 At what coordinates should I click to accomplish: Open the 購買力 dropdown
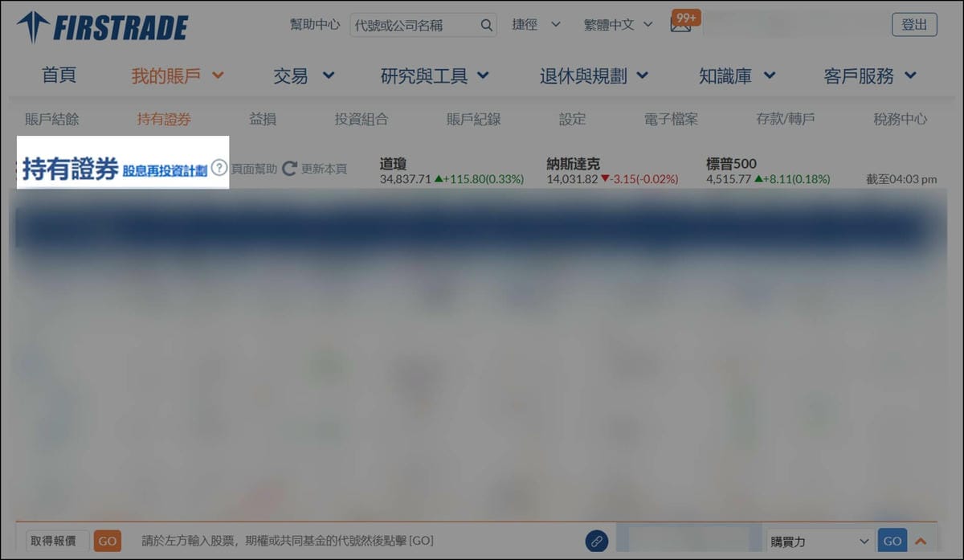pyautogui.click(x=819, y=542)
